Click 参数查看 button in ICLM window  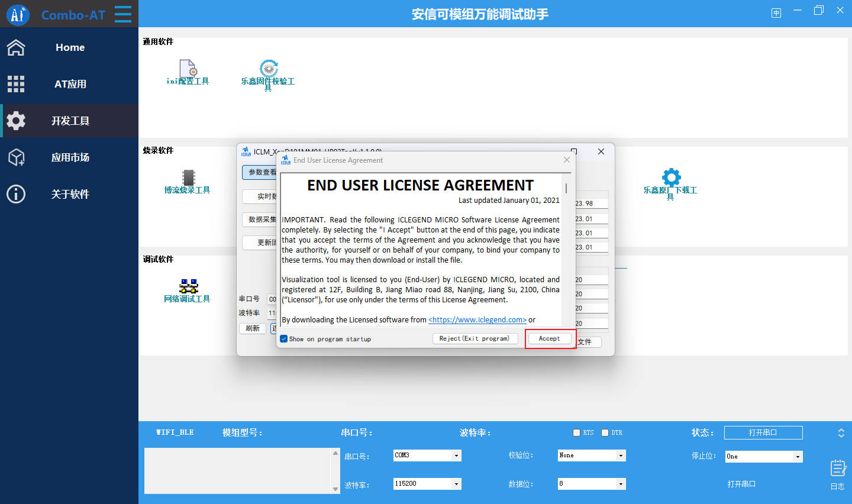260,172
